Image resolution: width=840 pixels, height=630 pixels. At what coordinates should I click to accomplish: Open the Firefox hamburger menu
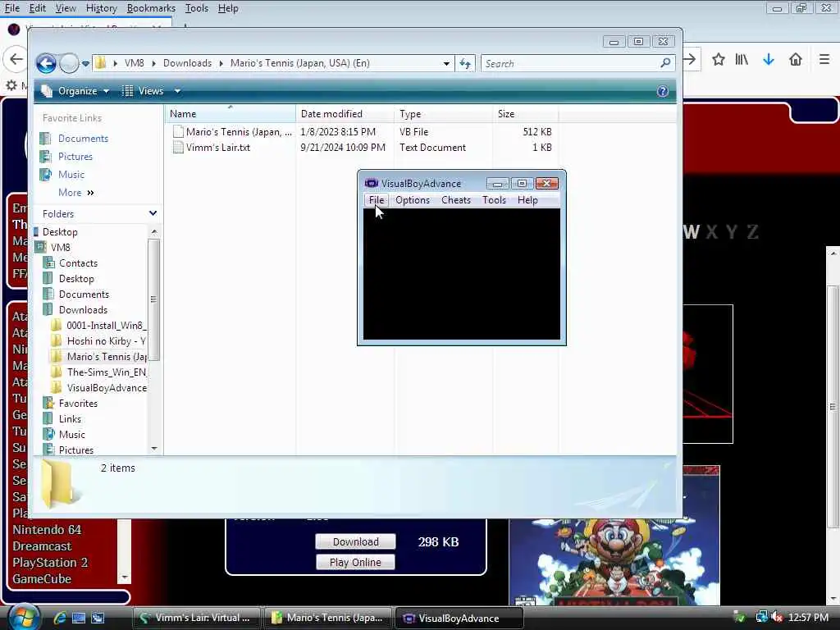tap(824, 59)
